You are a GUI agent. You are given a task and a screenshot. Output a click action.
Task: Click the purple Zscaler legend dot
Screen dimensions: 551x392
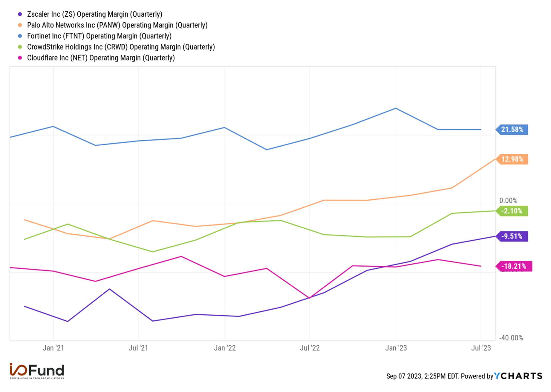pos(20,14)
